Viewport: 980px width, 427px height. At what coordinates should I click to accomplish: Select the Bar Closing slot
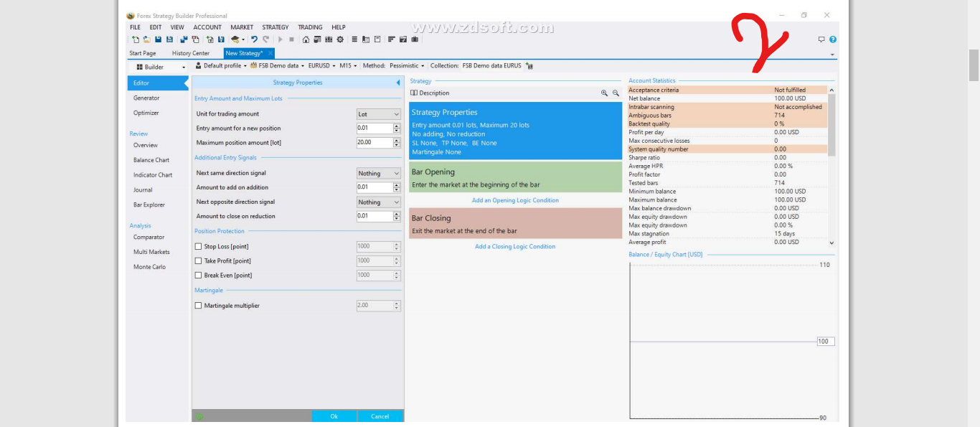pyautogui.click(x=515, y=223)
